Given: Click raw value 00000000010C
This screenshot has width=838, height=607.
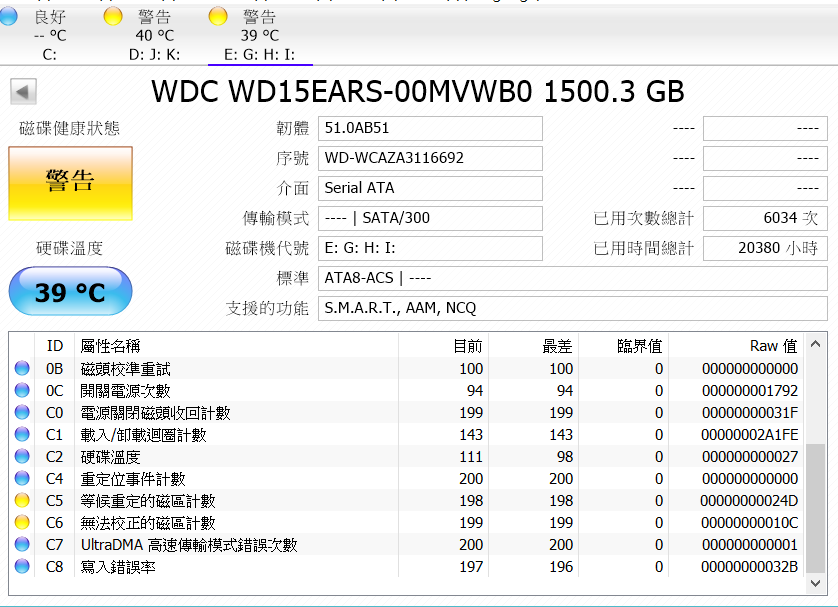Looking at the screenshot, I should (x=749, y=523).
